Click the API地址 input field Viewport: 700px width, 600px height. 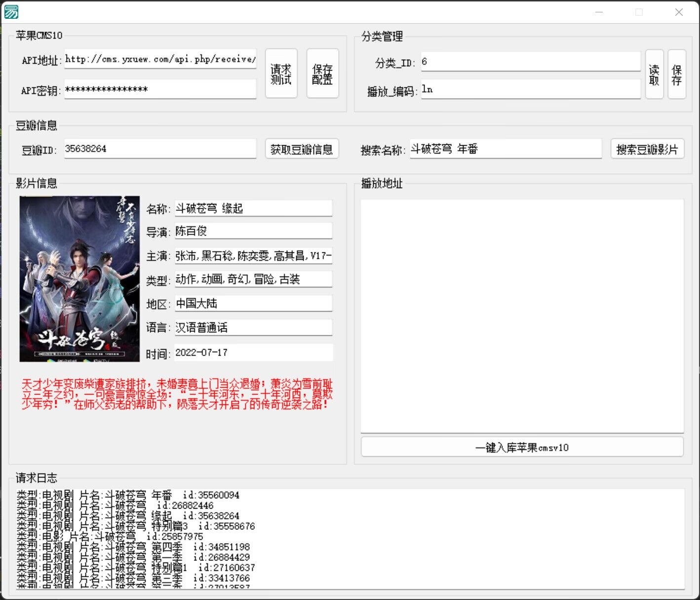tap(160, 59)
